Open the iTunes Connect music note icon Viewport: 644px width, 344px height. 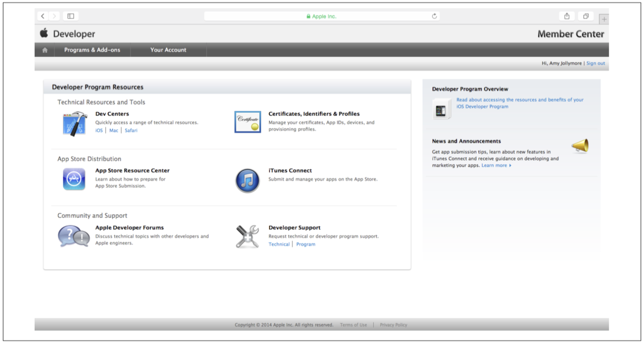coord(247,181)
